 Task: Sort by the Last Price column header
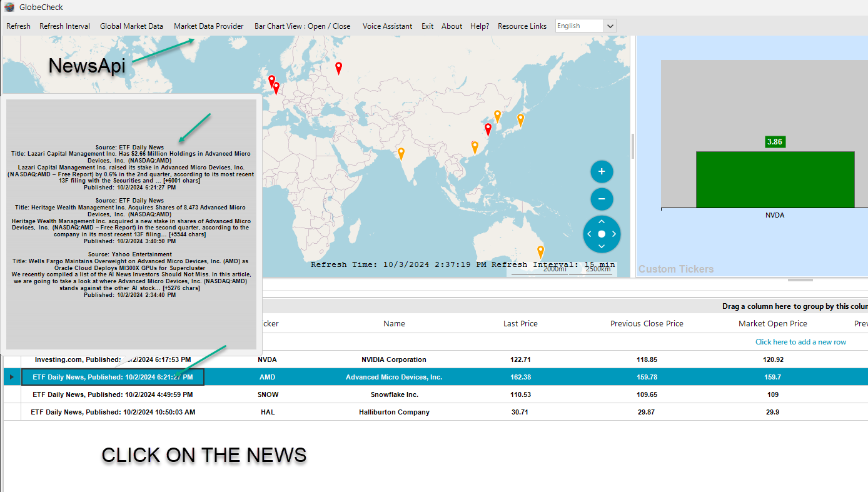pyautogui.click(x=520, y=324)
